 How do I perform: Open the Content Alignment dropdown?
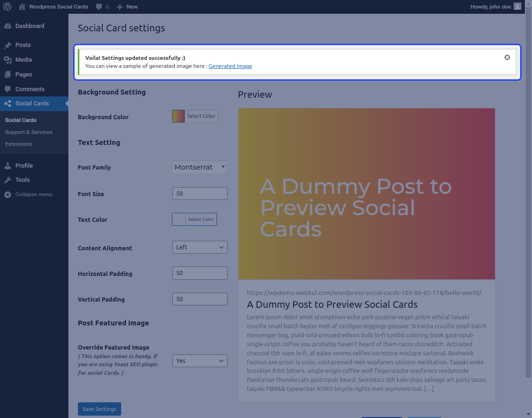tap(200, 247)
